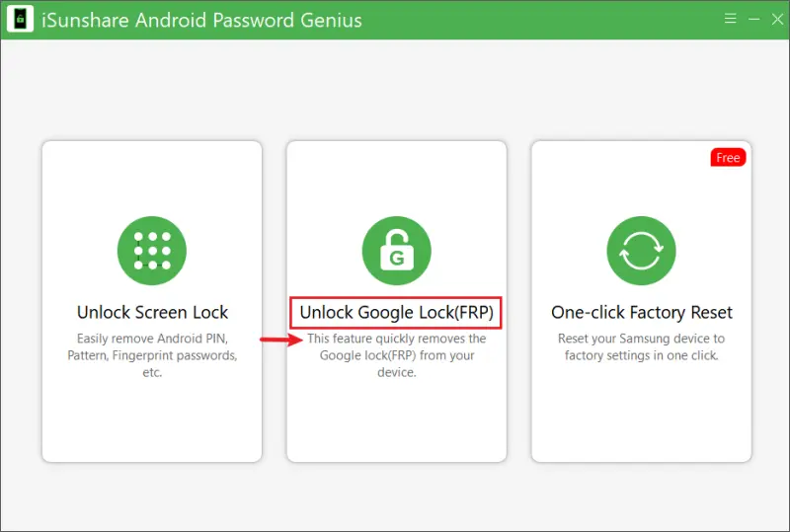Open One-click Factory Reset feature

tap(641, 313)
